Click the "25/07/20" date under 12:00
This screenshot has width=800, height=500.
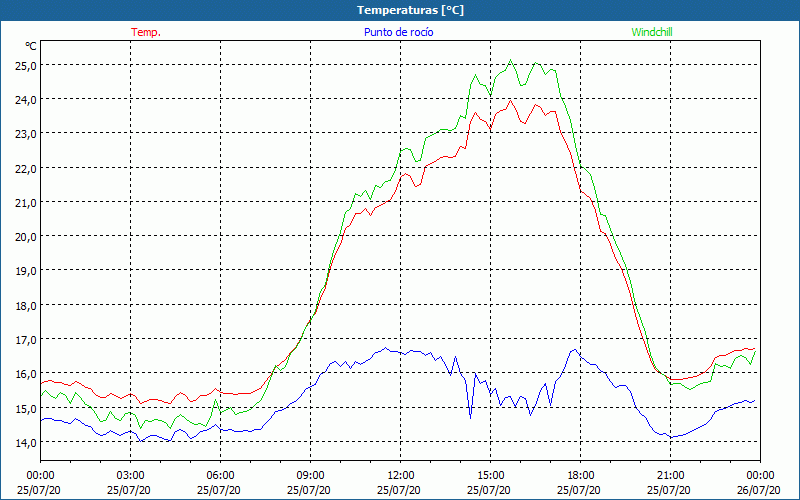pyautogui.click(x=399, y=490)
